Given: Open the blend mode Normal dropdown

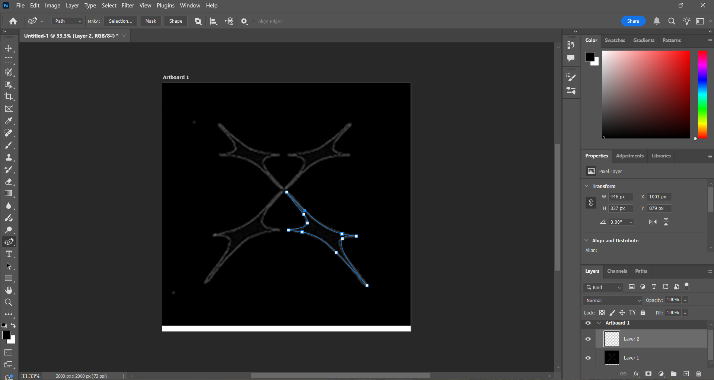Looking at the screenshot, I should coord(612,300).
